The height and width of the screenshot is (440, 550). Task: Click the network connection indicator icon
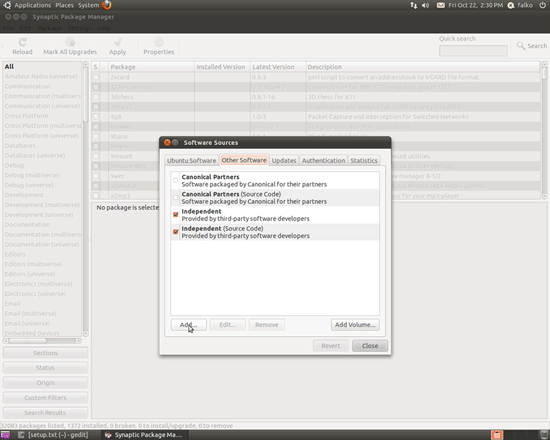(x=414, y=5)
